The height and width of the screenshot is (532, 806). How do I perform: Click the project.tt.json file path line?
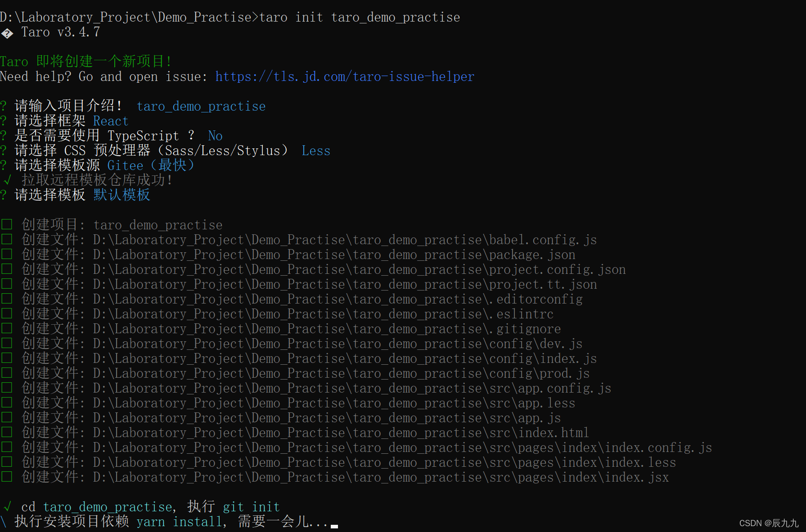[x=309, y=285]
